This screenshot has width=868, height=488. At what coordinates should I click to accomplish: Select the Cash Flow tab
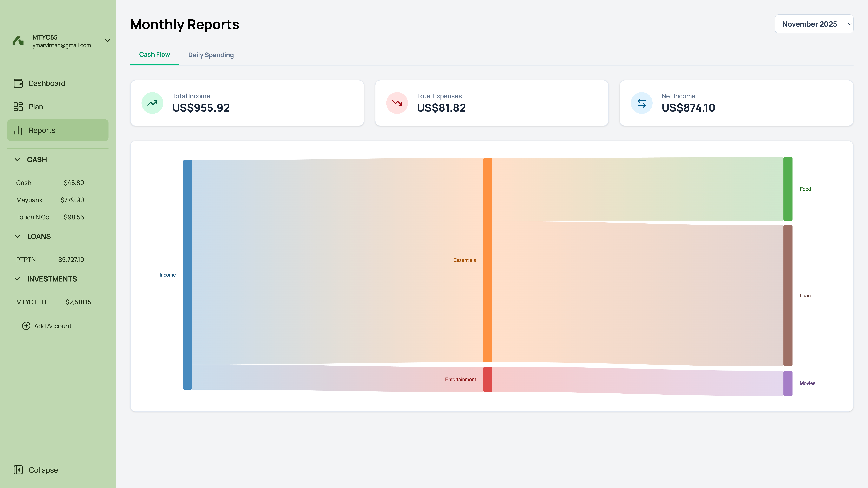[x=154, y=55]
